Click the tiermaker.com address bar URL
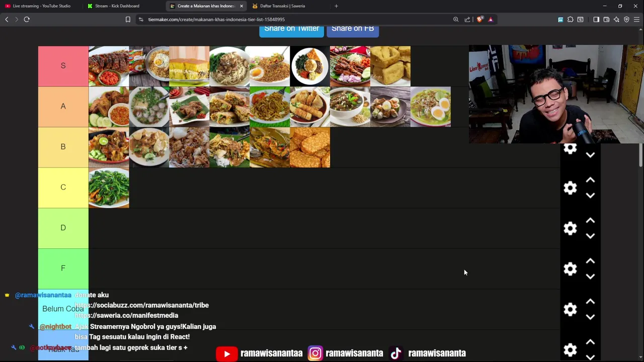The image size is (644, 362). [216, 19]
